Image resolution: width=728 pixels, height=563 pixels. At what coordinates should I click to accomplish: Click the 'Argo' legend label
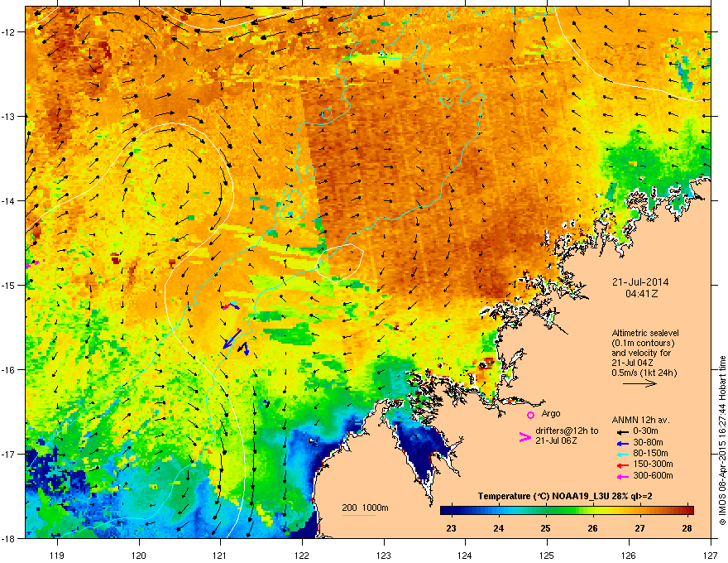pos(551,413)
